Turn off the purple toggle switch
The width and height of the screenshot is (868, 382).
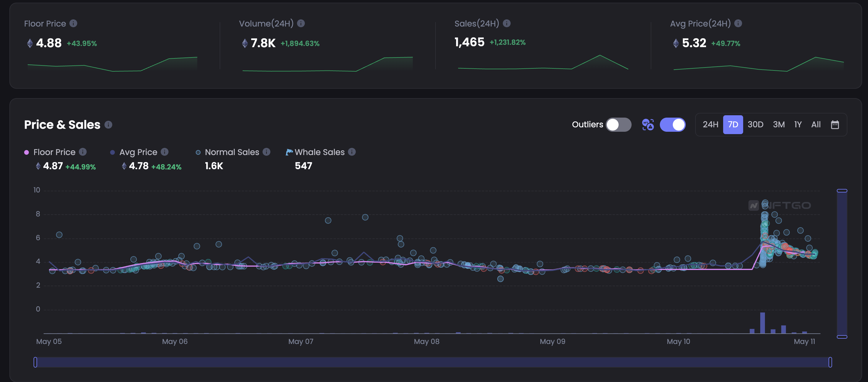click(672, 124)
